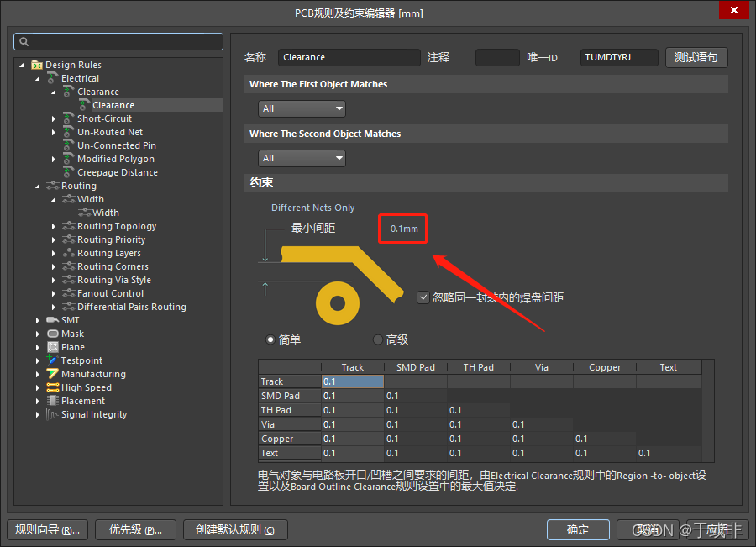The height and width of the screenshot is (547, 756).
Task: Click the Mask category icon
Action: [53, 334]
